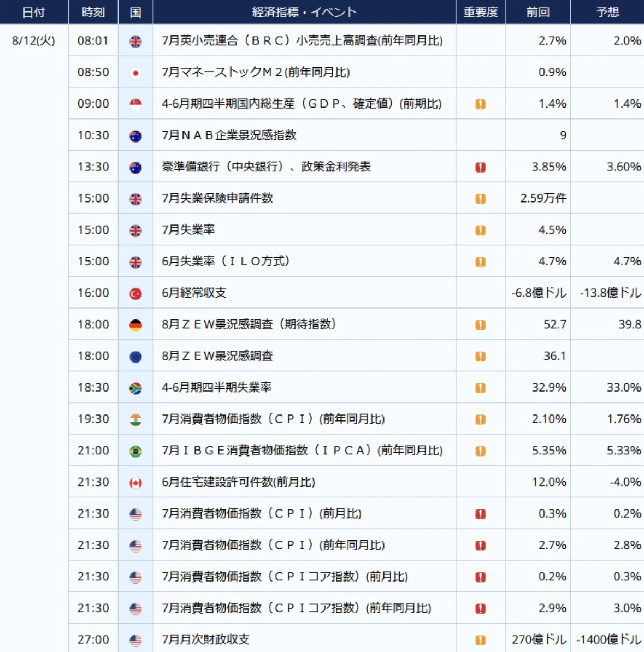This screenshot has width=644, height=652.
Task: Click orange importance icon for India CPI row
Action: (x=481, y=419)
